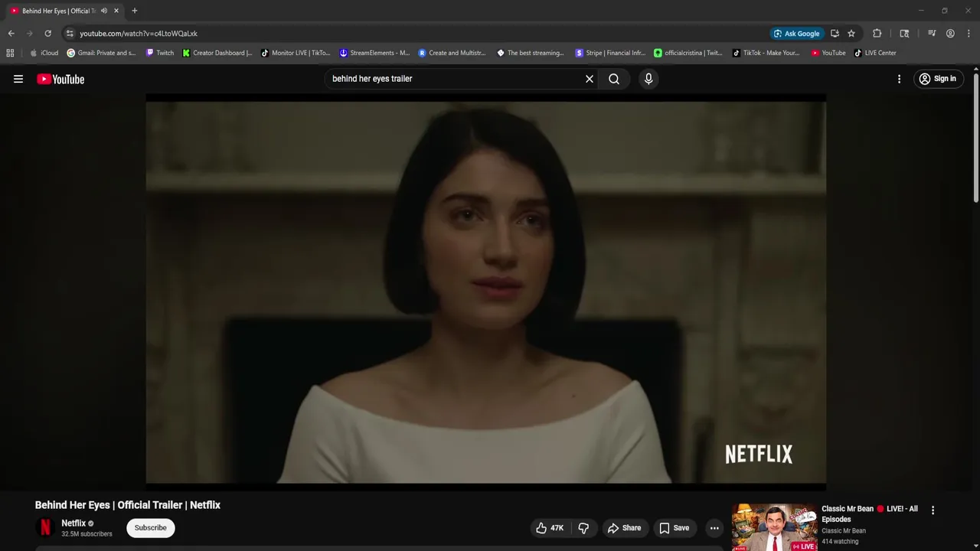
Task: Go back in browser history
Action: 11,34
